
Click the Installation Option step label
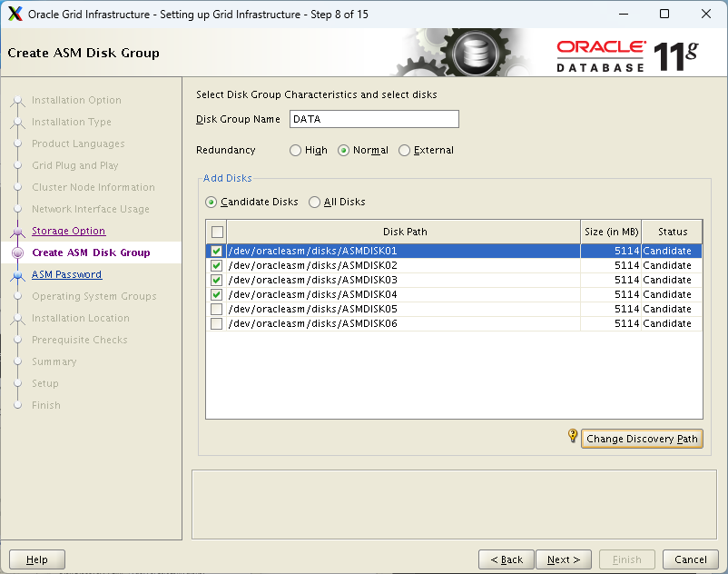(76, 100)
